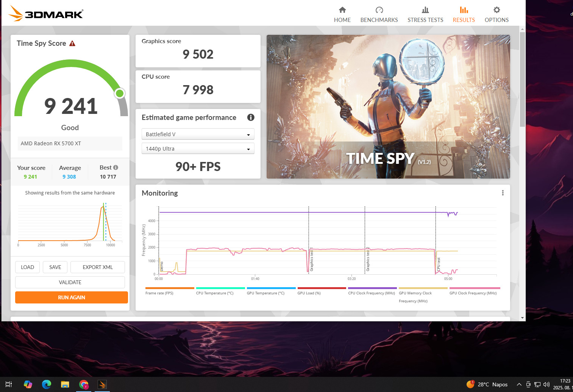Expand the Battlefield V game dropdown
The image size is (573, 392).
click(x=198, y=134)
